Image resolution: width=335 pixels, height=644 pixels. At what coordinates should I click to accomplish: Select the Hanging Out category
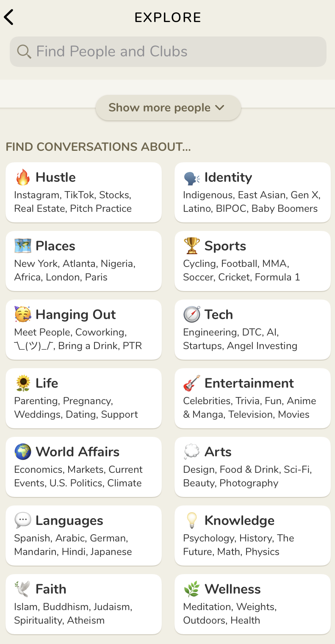(83, 330)
